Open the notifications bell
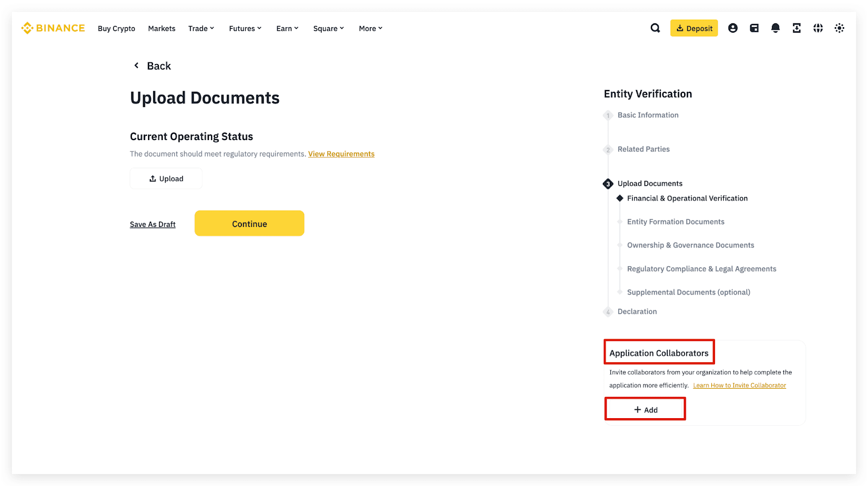Image resolution: width=868 pixels, height=486 pixels. coord(775,28)
